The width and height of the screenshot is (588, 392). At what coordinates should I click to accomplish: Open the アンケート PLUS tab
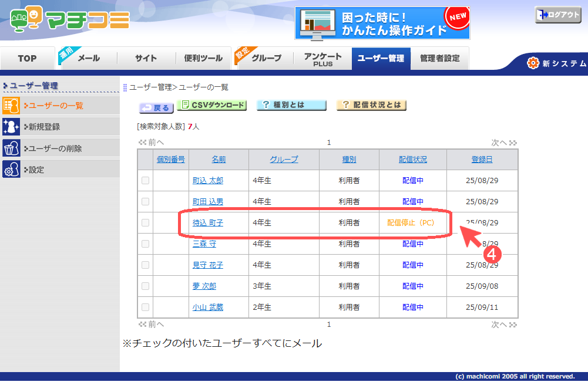[x=322, y=59]
